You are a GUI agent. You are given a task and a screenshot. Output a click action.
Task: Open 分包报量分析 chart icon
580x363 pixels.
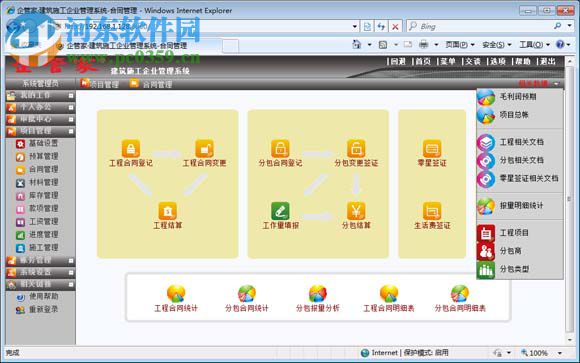pyautogui.click(x=318, y=294)
